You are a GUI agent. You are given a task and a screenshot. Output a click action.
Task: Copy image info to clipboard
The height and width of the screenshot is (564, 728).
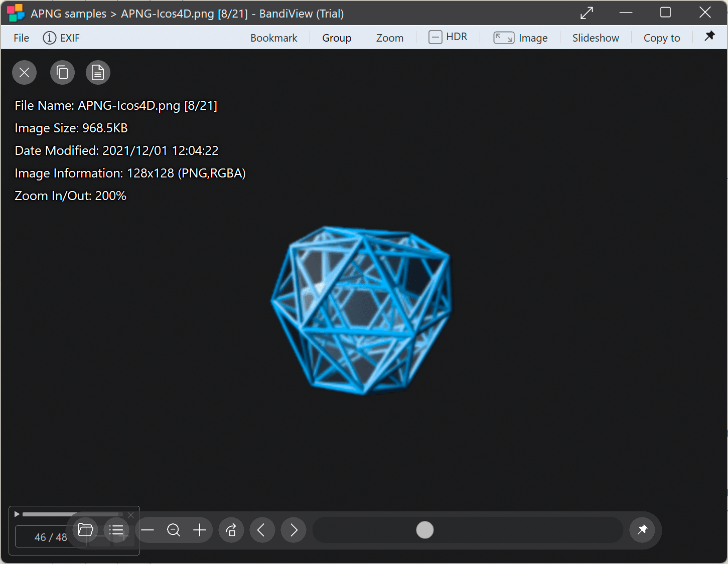click(62, 73)
